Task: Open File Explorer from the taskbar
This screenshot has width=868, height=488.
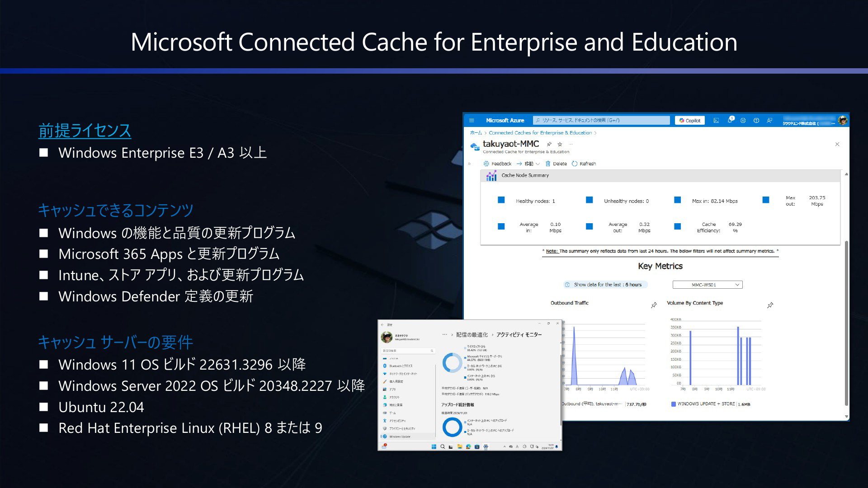Action: pos(460,446)
